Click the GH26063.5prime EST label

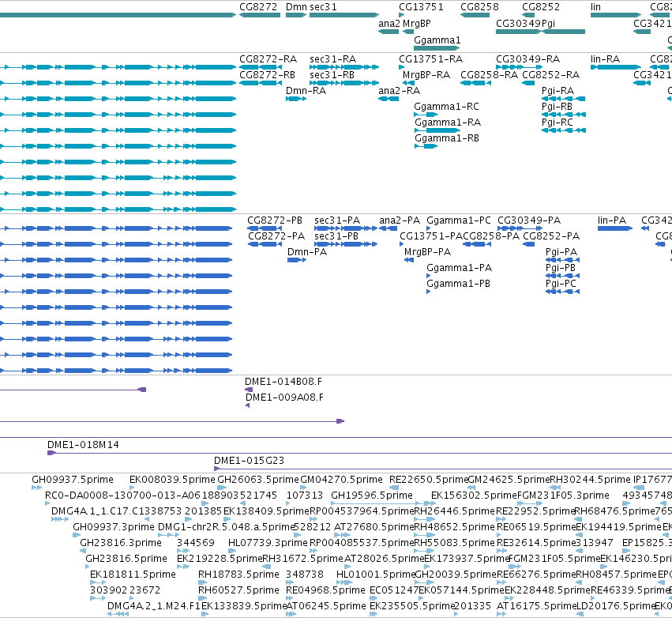pyautogui.click(x=258, y=480)
